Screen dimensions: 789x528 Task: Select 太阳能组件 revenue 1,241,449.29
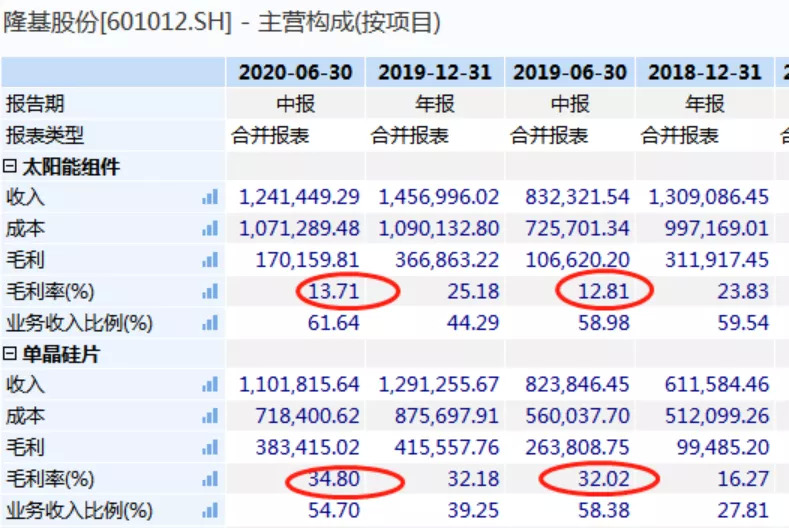[x=299, y=197]
